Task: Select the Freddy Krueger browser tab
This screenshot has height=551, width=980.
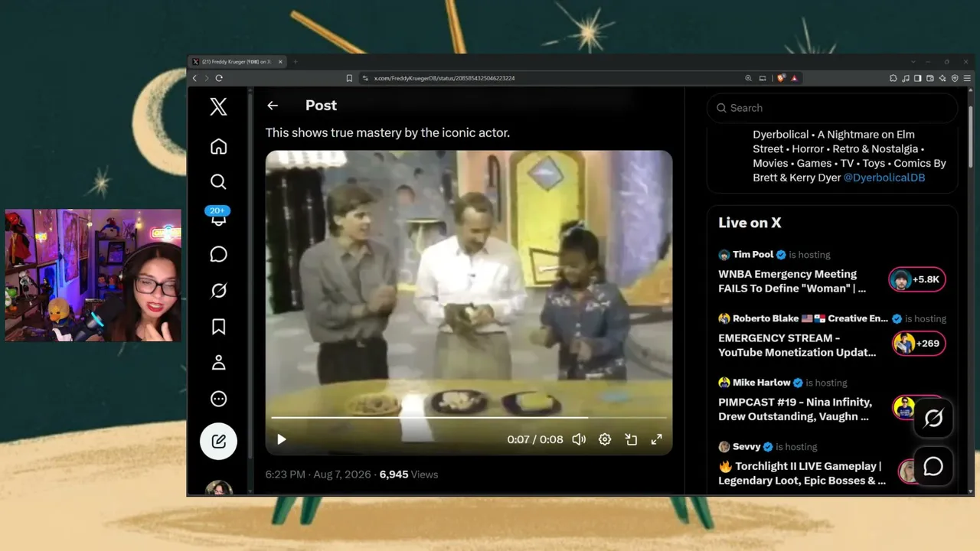Action: (237, 62)
